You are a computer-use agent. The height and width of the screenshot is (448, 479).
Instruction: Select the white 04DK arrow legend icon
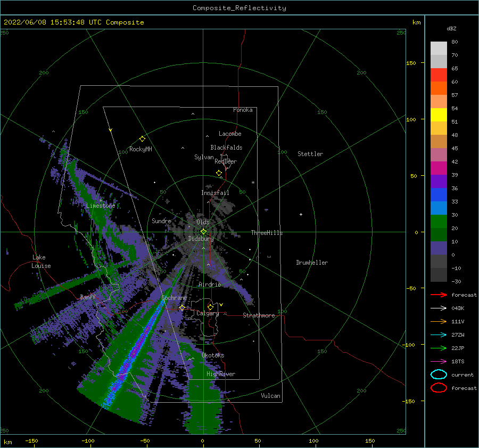[439, 308]
